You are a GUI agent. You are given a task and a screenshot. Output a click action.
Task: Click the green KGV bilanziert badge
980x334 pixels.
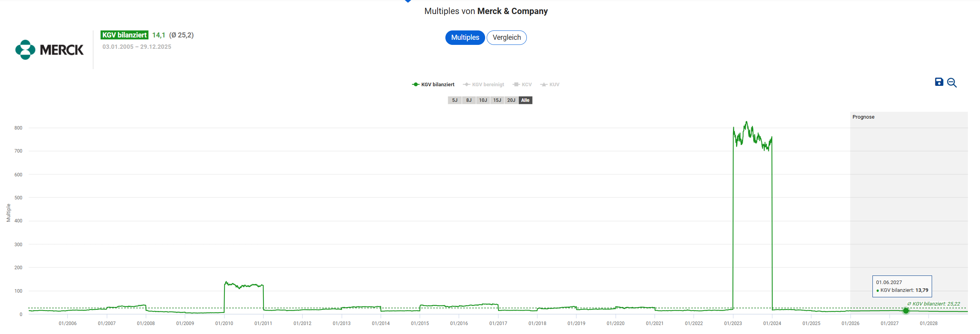pyautogui.click(x=124, y=35)
